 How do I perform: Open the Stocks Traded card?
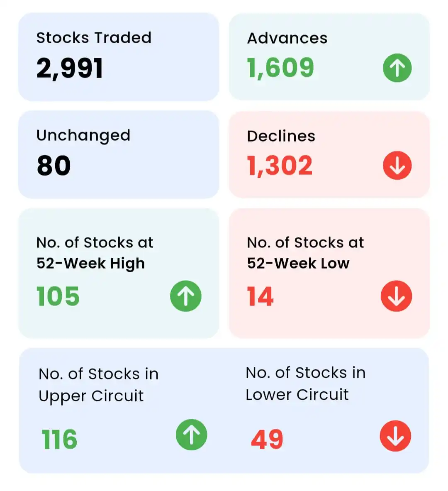[119, 57]
